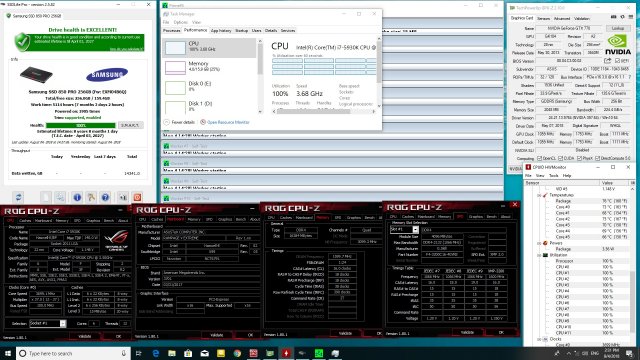Click the blue question mark help icon

point(105,198)
